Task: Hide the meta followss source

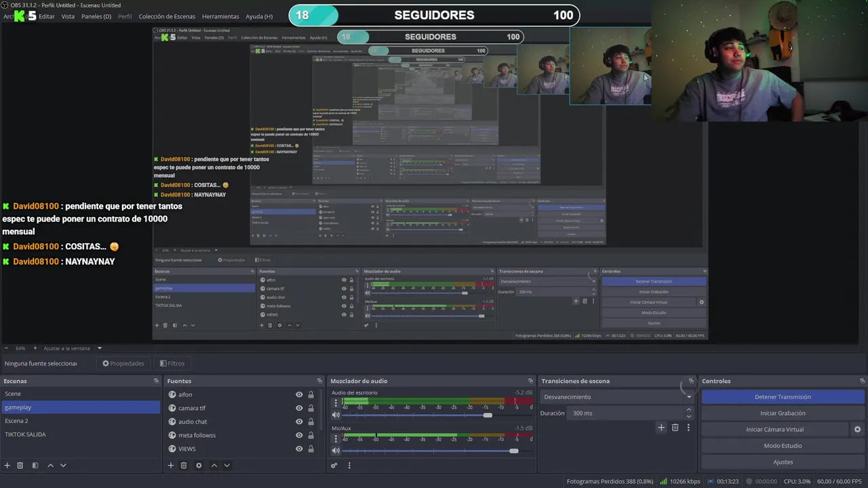Action: tap(299, 435)
